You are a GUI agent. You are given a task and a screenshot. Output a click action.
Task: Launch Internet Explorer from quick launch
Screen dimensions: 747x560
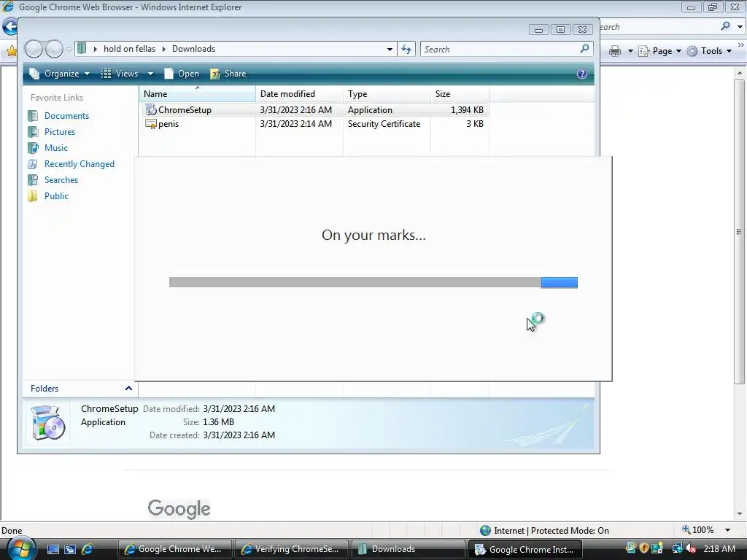(88, 549)
